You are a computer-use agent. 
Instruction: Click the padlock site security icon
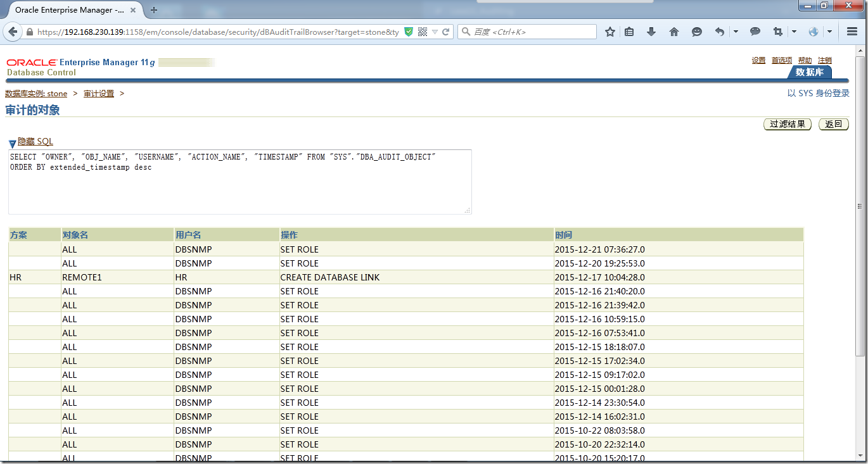(x=29, y=32)
